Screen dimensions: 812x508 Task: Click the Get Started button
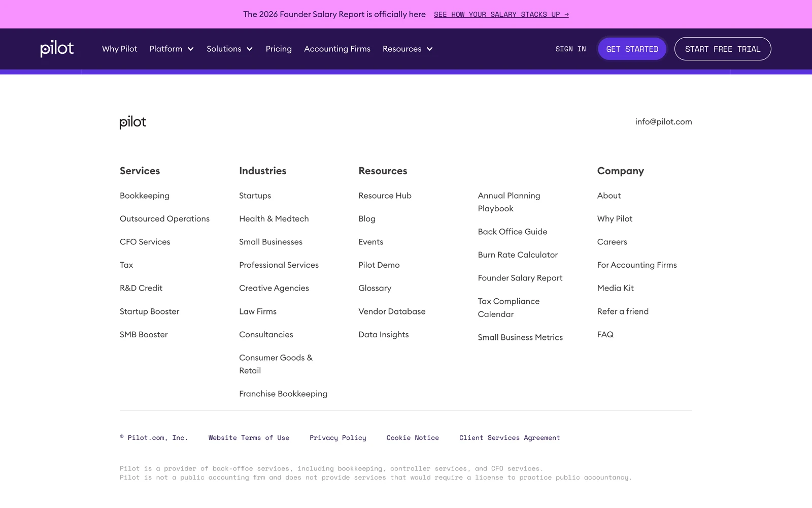pyautogui.click(x=632, y=49)
